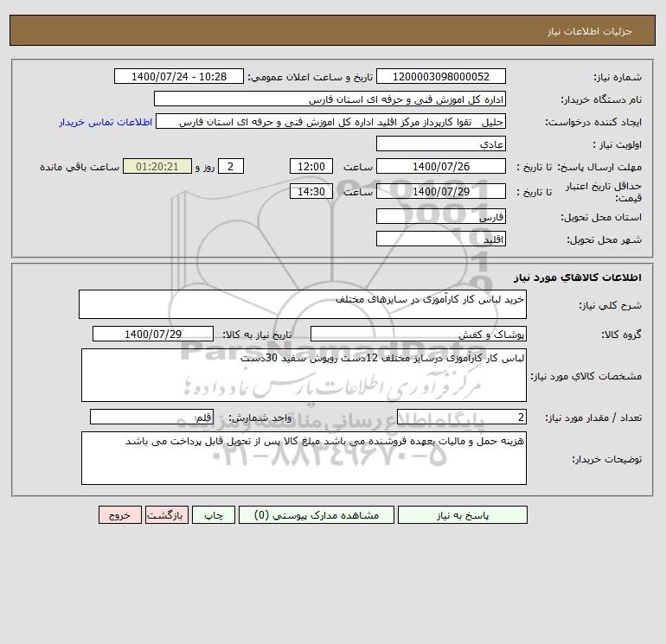Click the request creator field جلیل تقوا
Viewport: 666px width, 644px height.
pyautogui.click(x=331, y=121)
